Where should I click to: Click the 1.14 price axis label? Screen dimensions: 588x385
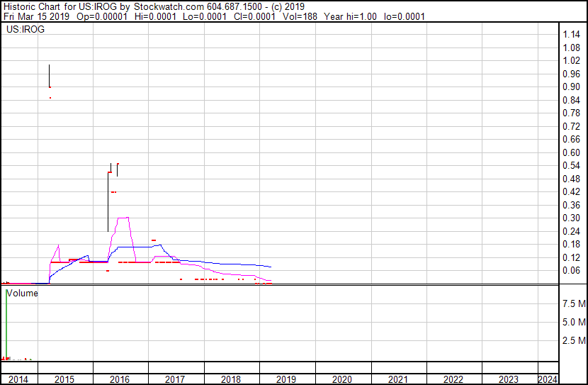coord(571,35)
